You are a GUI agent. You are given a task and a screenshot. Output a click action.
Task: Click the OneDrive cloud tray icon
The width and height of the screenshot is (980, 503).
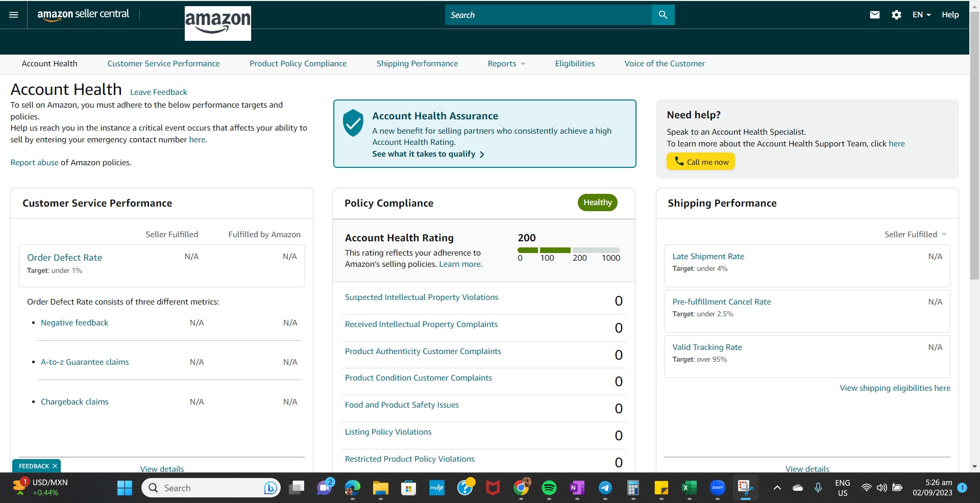tap(797, 488)
